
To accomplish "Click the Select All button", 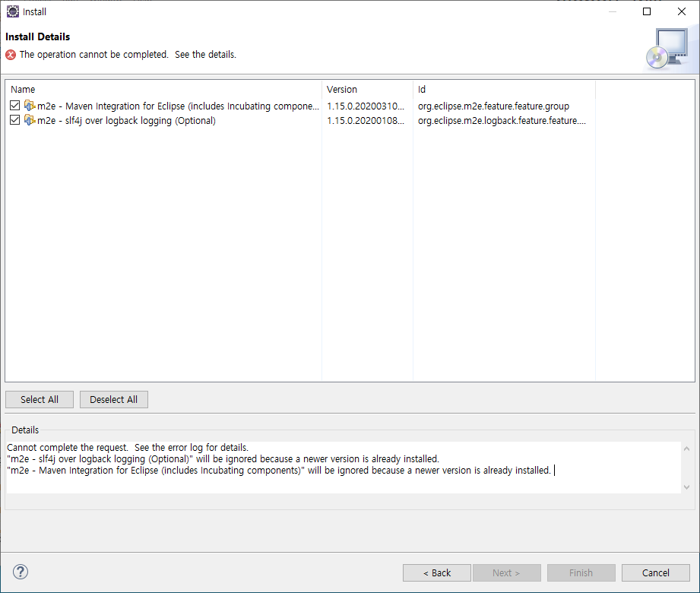I will (40, 399).
